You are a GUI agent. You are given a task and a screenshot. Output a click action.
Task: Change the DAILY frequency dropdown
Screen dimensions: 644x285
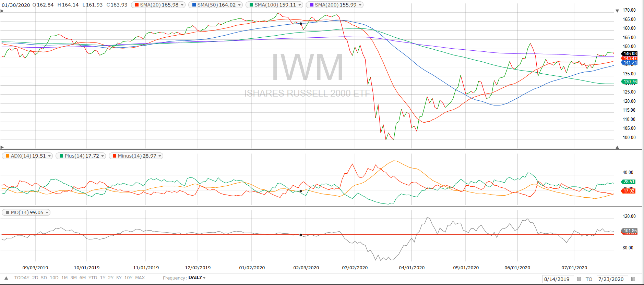197,277
